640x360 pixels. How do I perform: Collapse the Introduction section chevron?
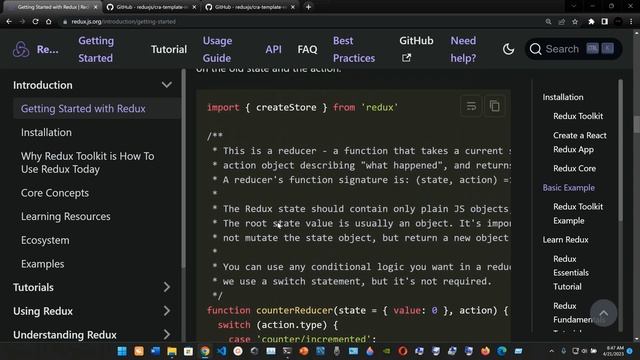pos(167,85)
